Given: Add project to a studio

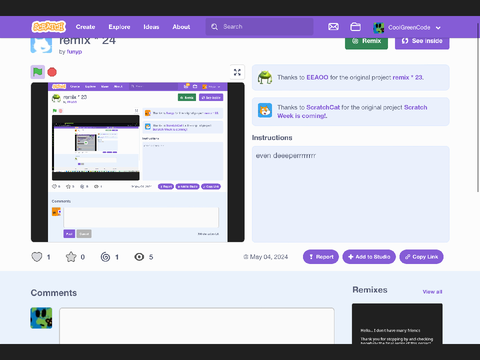Looking at the screenshot, I should pyautogui.click(x=369, y=257).
